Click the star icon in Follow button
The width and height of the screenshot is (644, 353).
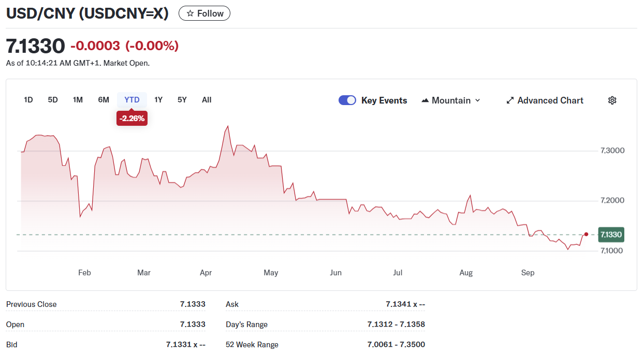click(x=190, y=13)
